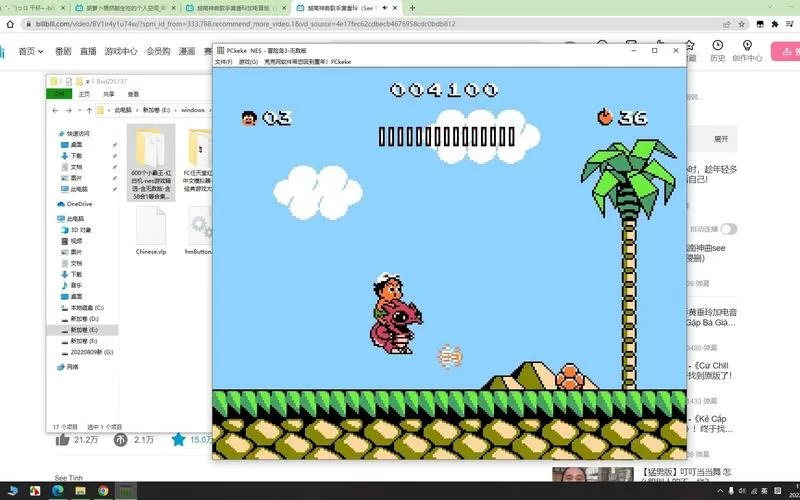Open the 直播 link on bilibili navigation
This screenshot has width=800, height=500.
(x=88, y=51)
